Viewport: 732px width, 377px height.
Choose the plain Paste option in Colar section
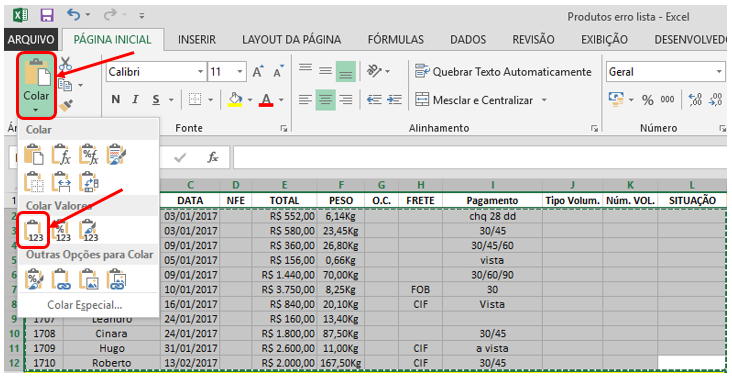34,154
